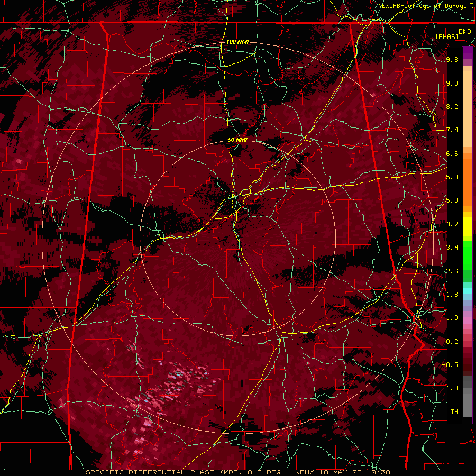The width and height of the screenshot is (476, 476).
Task: Click the 0.2 value on the color scale
Action: (x=452, y=342)
